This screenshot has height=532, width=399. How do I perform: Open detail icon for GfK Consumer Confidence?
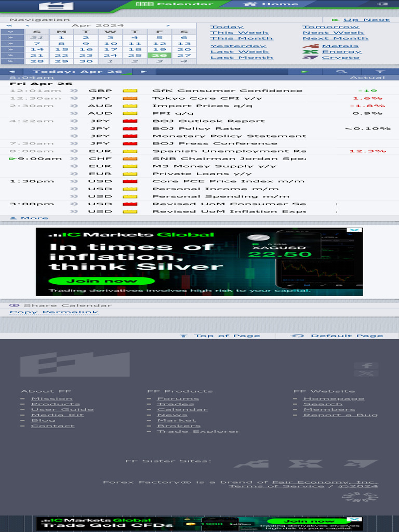(74, 90)
